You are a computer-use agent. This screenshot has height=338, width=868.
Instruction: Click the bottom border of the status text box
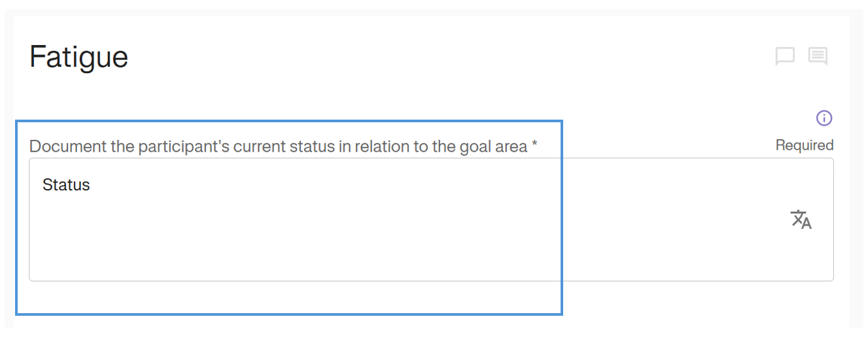pyautogui.click(x=432, y=281)
